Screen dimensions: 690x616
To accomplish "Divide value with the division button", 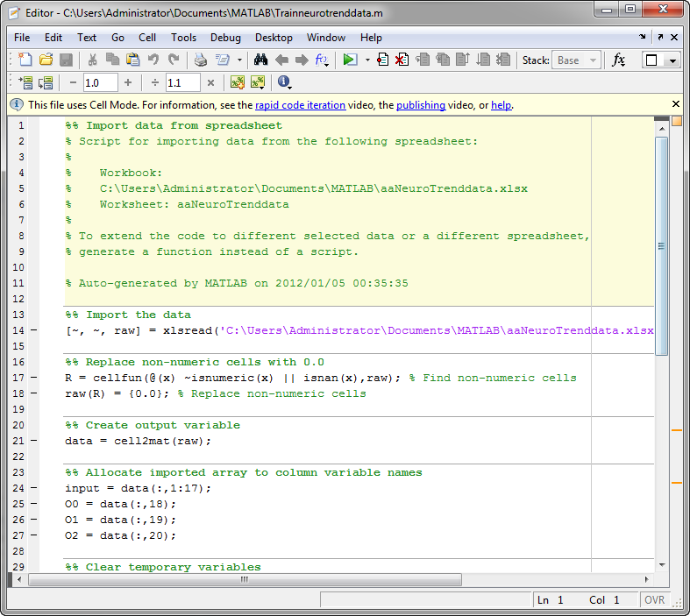I will coord(155,82).
